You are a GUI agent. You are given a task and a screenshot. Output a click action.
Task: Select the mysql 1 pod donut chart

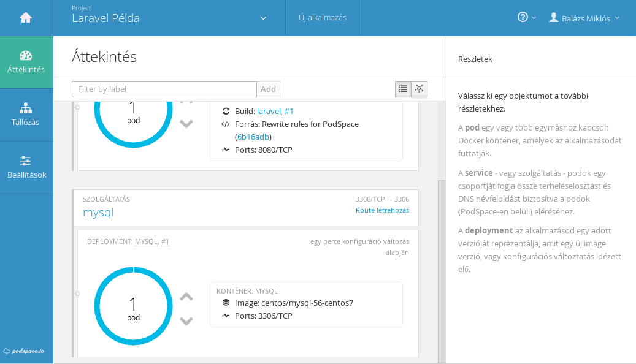point(134,306)
